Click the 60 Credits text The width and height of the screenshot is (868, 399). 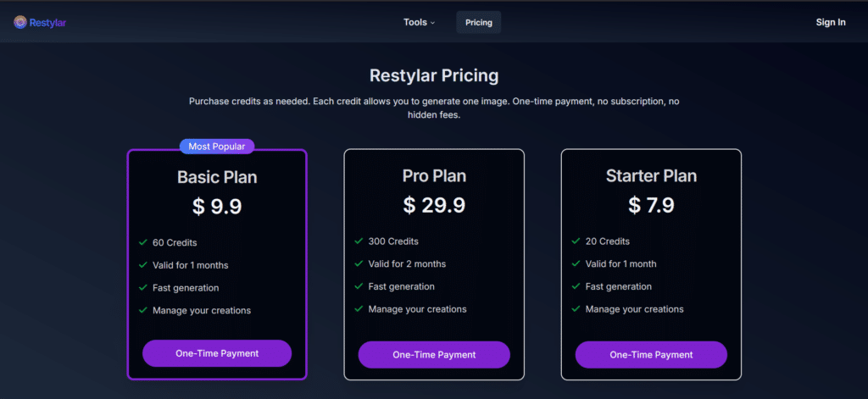tap(175, 242)
